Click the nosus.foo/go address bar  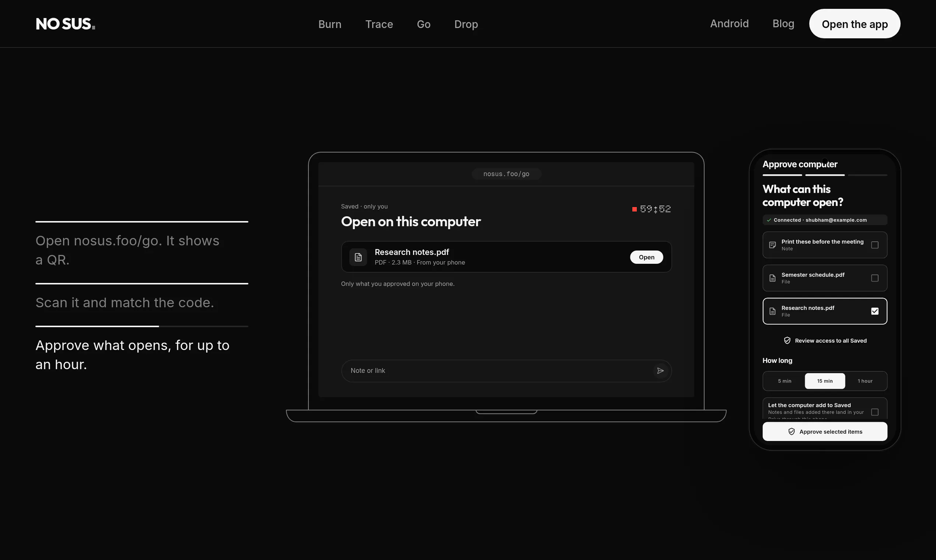[506, 174]
